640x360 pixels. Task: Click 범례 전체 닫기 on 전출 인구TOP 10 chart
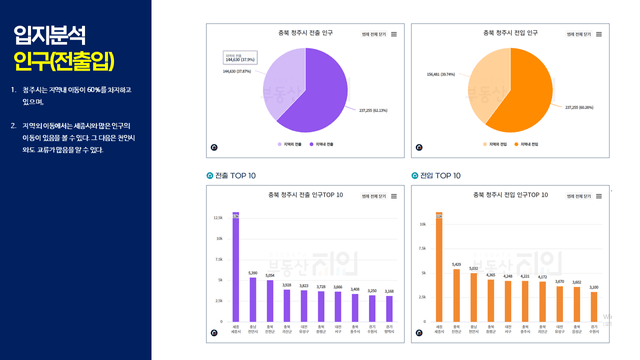[373, 196]
